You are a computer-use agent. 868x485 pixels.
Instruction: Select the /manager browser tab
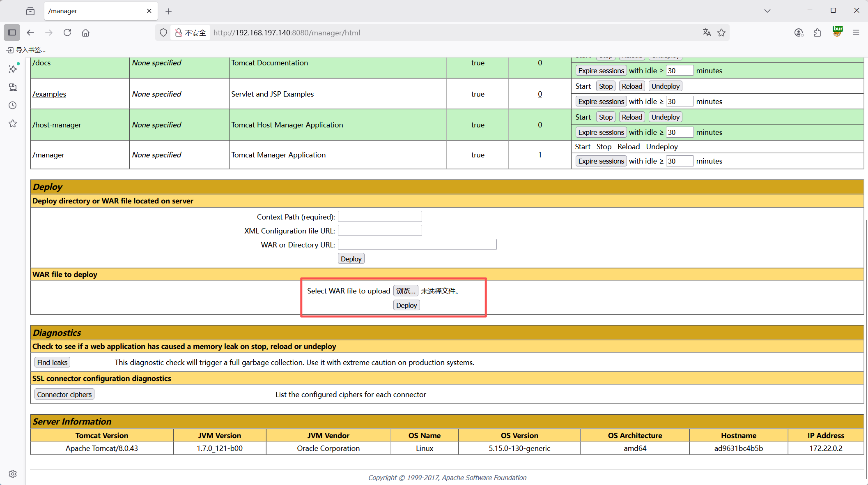pyautogui.click(x=101, y=11)
